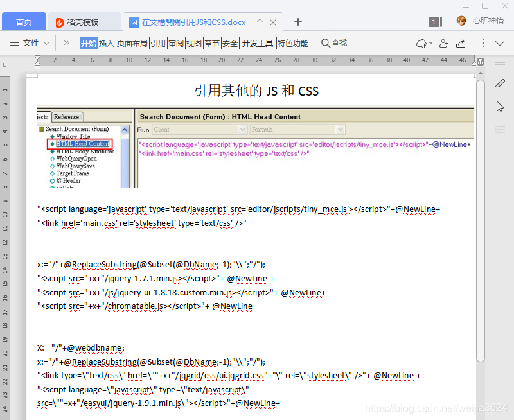Click the right indent marker on ruler
The image size is (514, 420).
[x=474, y=62]
